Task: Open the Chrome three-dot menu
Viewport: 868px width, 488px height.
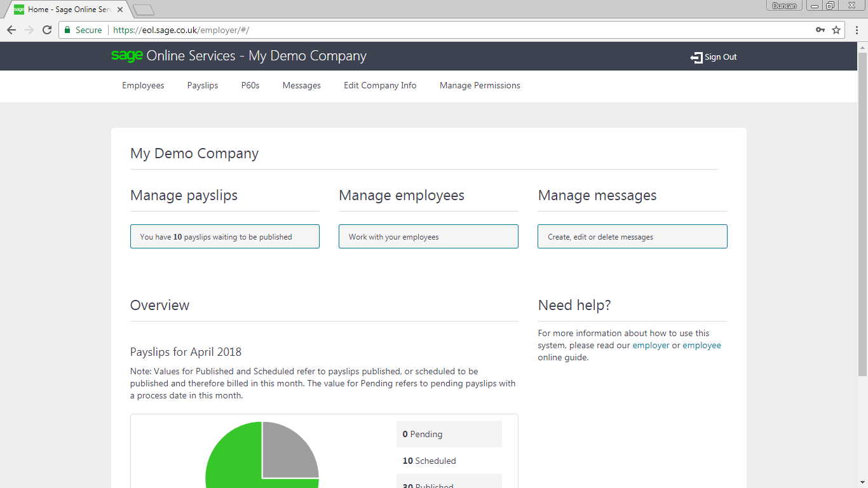Action: pyautogui.click(x=857, y=30)
